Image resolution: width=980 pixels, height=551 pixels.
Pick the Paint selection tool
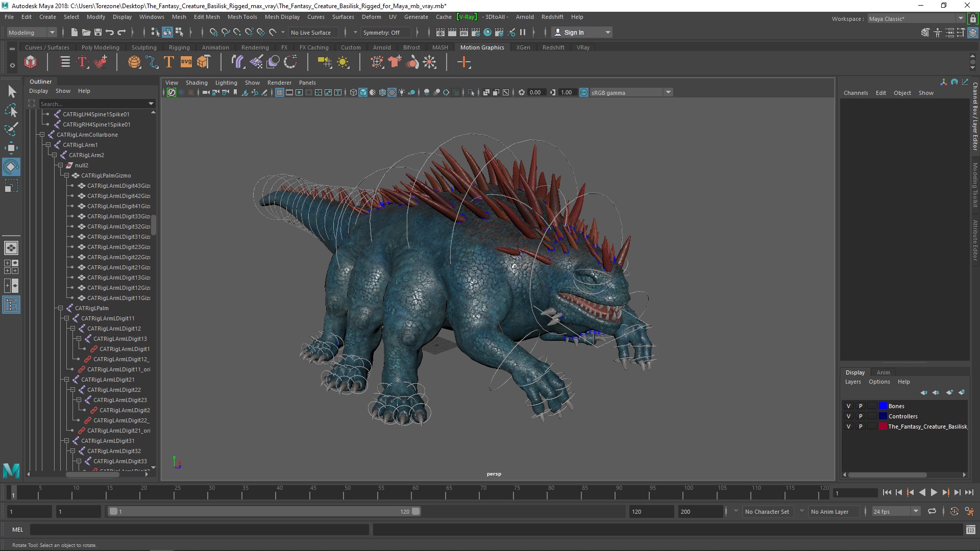click(11, 129)
